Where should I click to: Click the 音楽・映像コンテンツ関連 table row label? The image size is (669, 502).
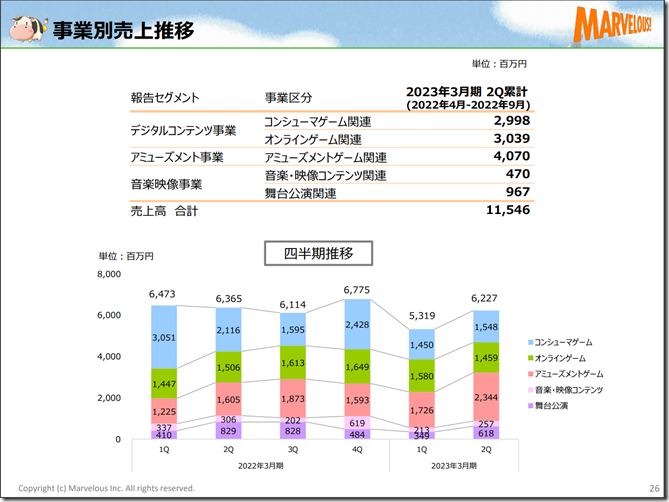pos(325,176)
